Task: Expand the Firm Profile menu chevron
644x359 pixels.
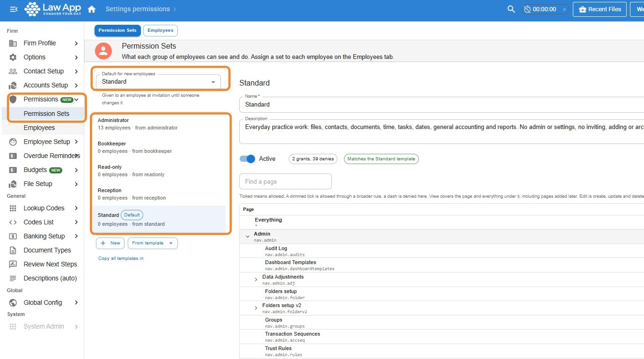Action: (76, 43)
